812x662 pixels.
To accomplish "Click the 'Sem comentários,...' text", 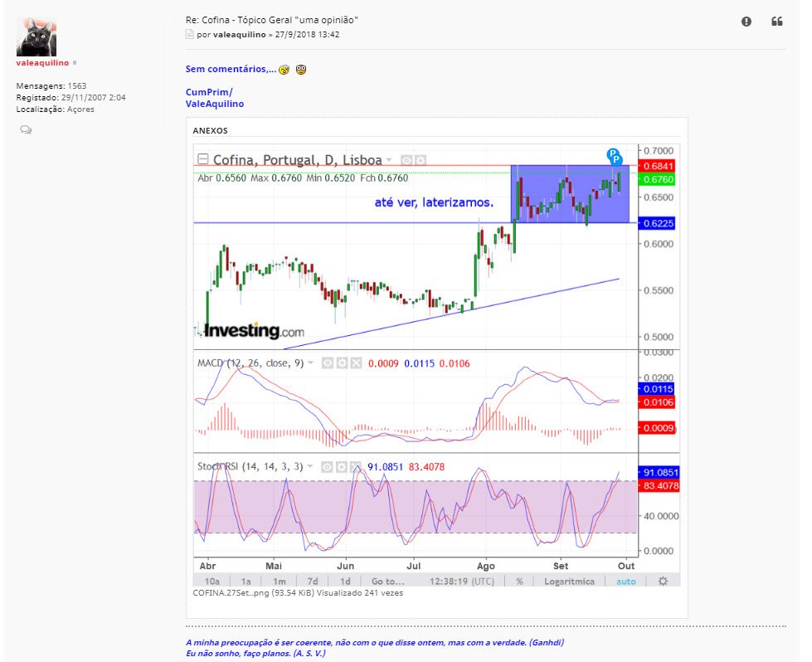I will click(x=231, y=69).
